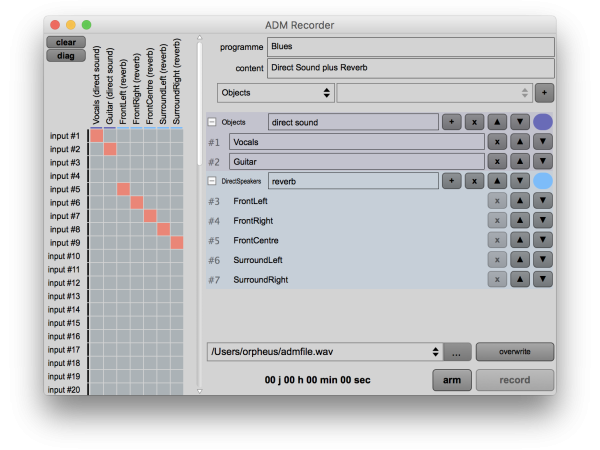Add item to the direct sound Objects pack

pyautogui.click(x=452, y=122)
